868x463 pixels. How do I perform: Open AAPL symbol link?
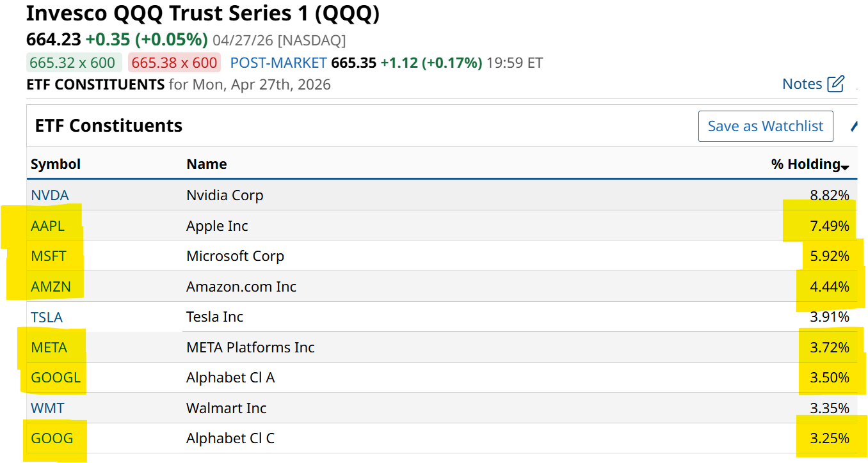[x=47, y=226]
